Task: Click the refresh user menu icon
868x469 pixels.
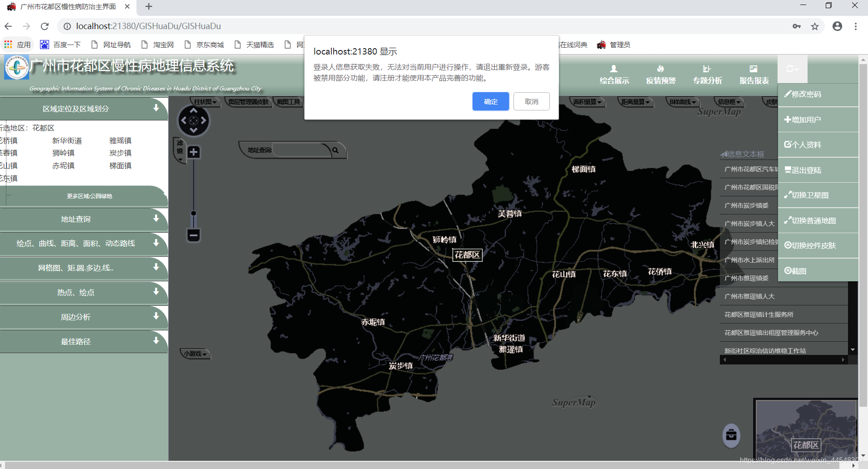Action: click(x=792, y=69)
